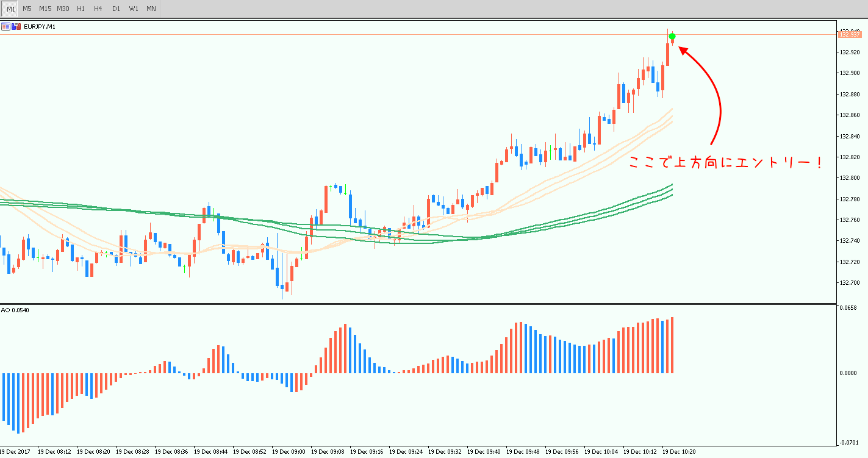Switch to MN monthly timeframe
This screenshot has height=458, width=868.
point(151,9)
